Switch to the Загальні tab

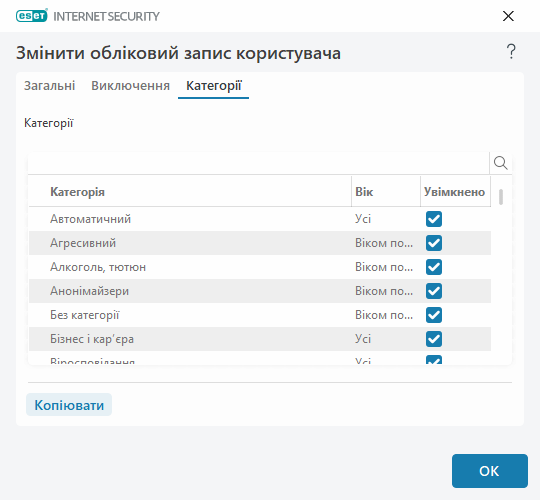pyautogui.click(x=50, y=85)
